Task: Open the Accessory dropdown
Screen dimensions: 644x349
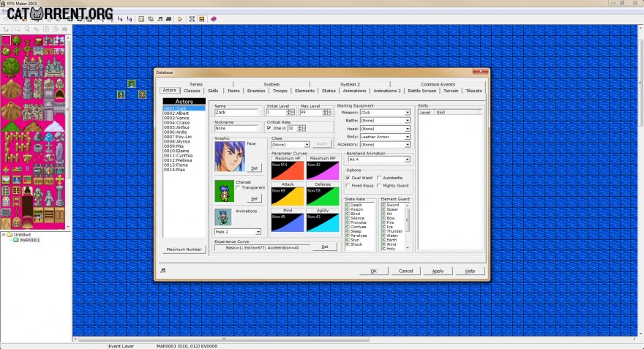Action: coord(408,145)
